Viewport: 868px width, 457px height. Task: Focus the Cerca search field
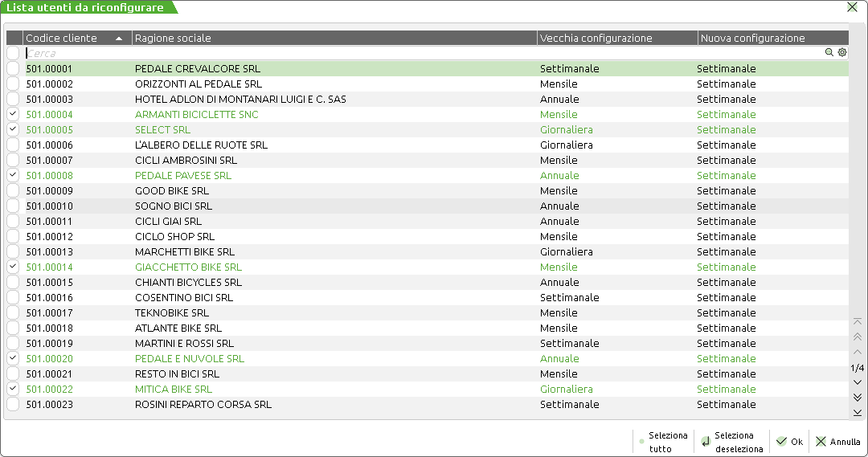pos(418,53)
